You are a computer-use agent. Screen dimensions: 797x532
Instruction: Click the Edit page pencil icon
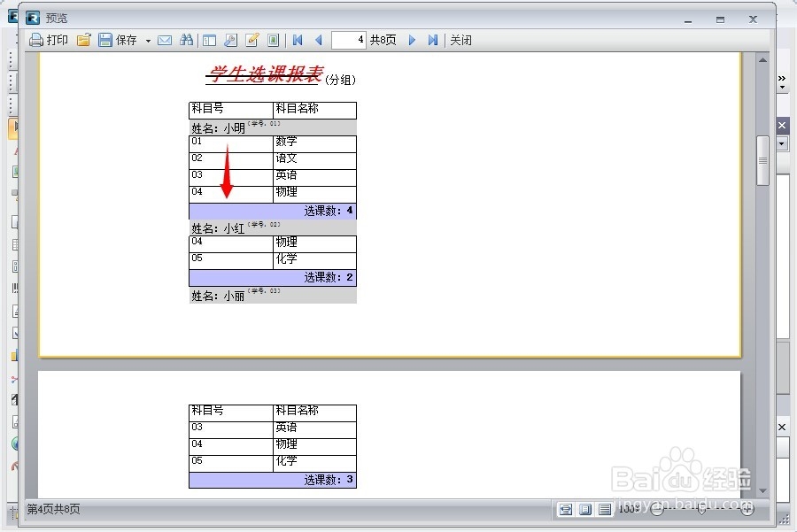(x=252, y=40)
